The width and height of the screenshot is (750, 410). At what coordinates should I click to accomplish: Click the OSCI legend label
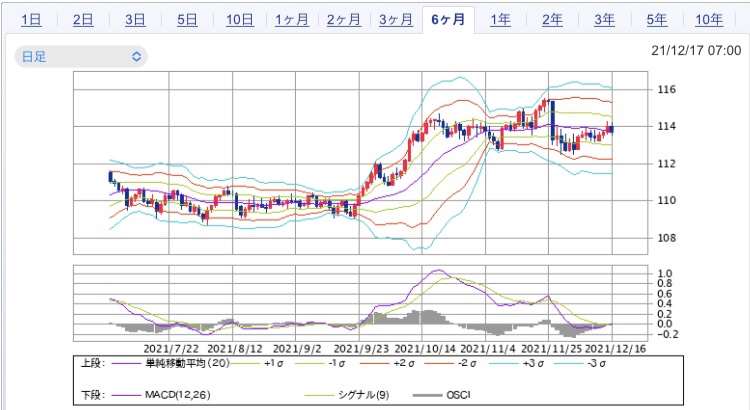click(458, 395)
